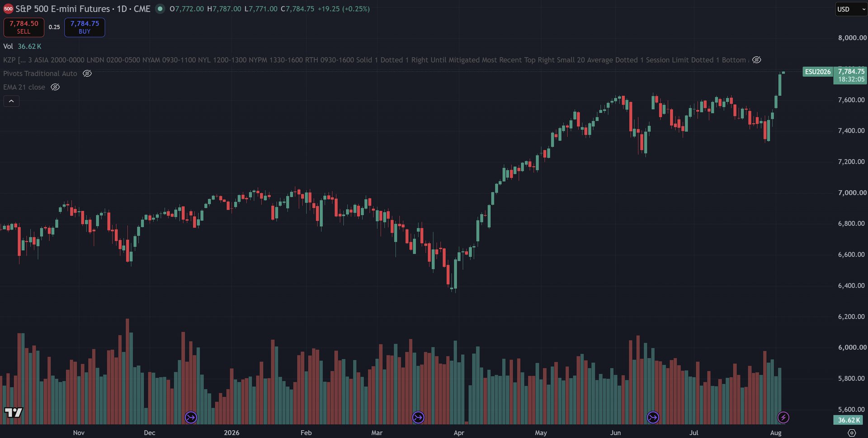Click the 6,000.00 price axis label
The height and width of the screenshot is (438, 868).
852,347
